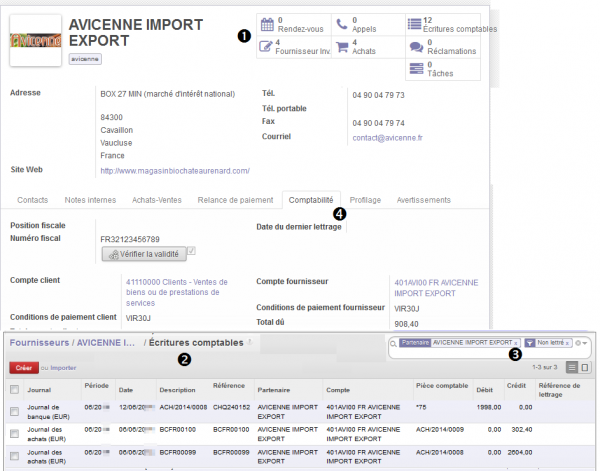Open the contact@avicenne.fr email link
Image resolution: width=600 pixels, height=471 pixels.
[x=387, y=138]
